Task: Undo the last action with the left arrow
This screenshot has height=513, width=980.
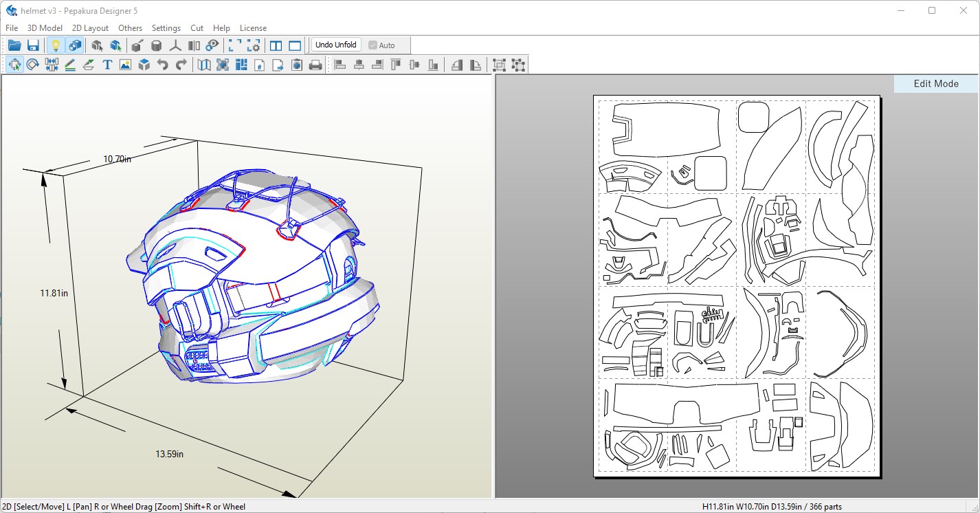Action: click(163, 65)
